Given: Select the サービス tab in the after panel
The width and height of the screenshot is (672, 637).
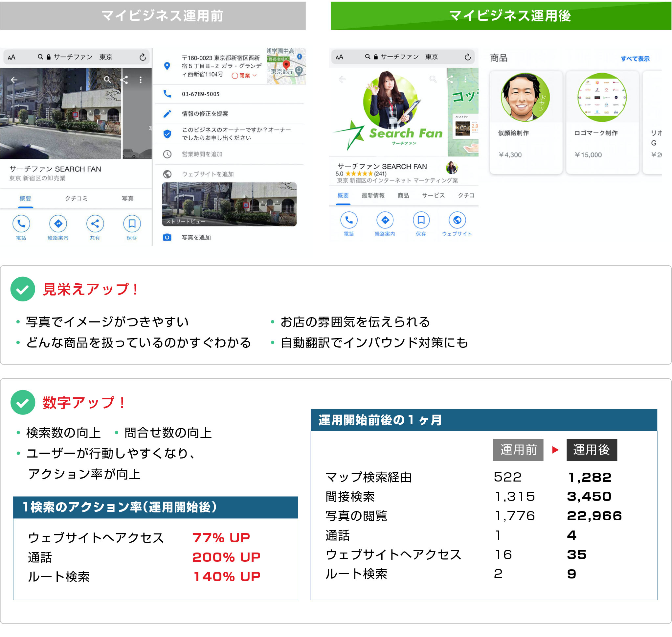Looking at the screenshot, I should tap(433, 195).
